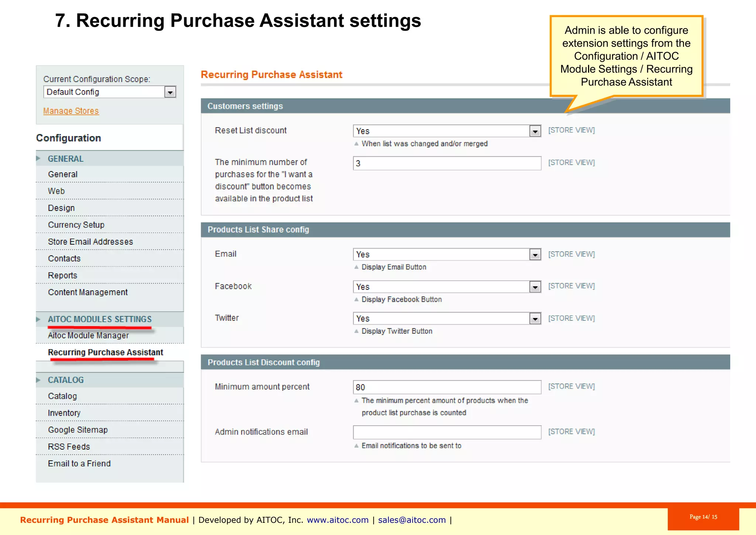Image resolution: width=756 pixels, height=535 pixels.
Task: Open the www.aitoc.com link in footer
Action: (x=338, y=520)
